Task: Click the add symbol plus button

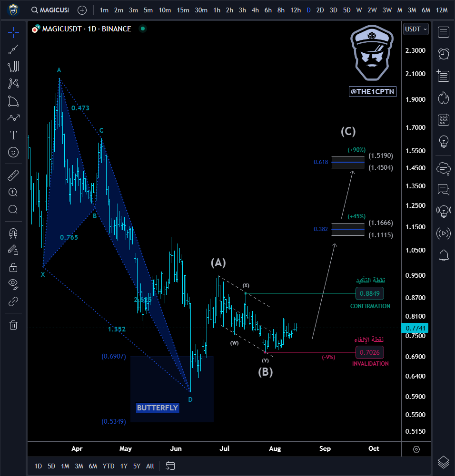Action: [82, 10]
